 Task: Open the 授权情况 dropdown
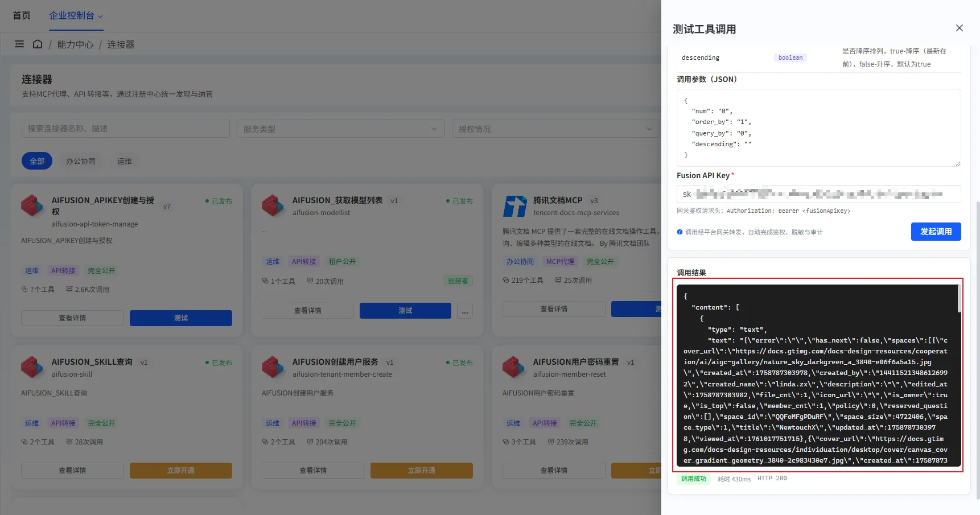[x=556, y=129]
